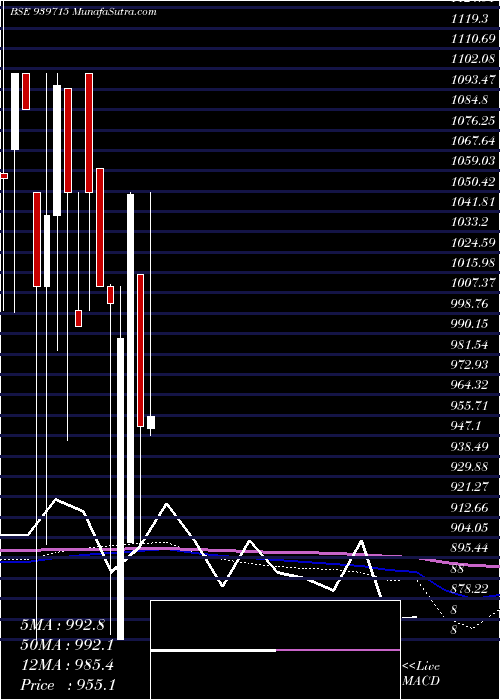Click the 878.22 price axis label
This screenshot has width=500, height=700.
(469, 589)
